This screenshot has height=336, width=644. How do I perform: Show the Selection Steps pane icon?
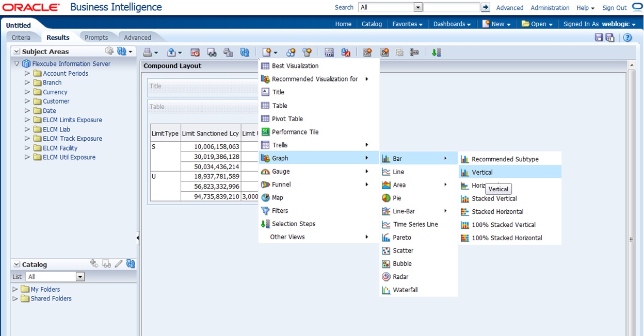436,52
